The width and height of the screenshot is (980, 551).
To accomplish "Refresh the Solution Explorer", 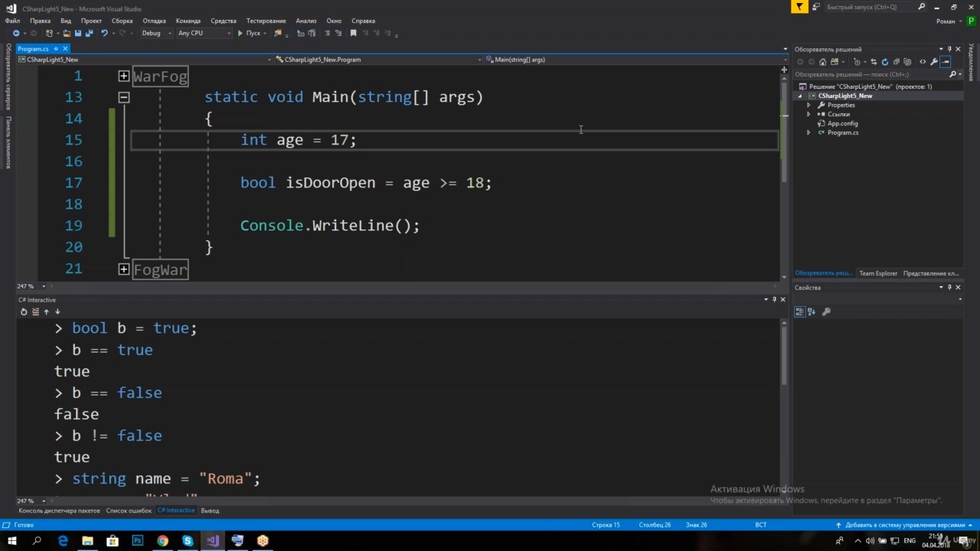I will [x=885, y=62].
